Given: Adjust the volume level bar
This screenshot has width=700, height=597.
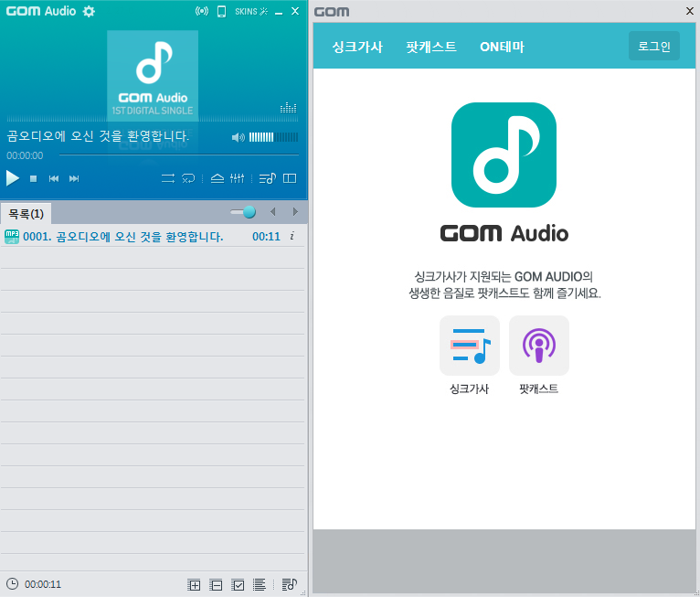Looking at the screenshot, I should pyautogui.click(x=273, y=137).
